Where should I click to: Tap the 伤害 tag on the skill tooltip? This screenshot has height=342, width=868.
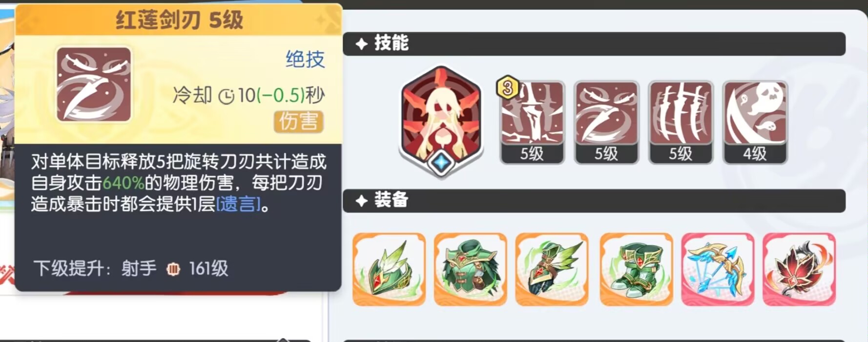pyautogui.click(x=298, y=122)
